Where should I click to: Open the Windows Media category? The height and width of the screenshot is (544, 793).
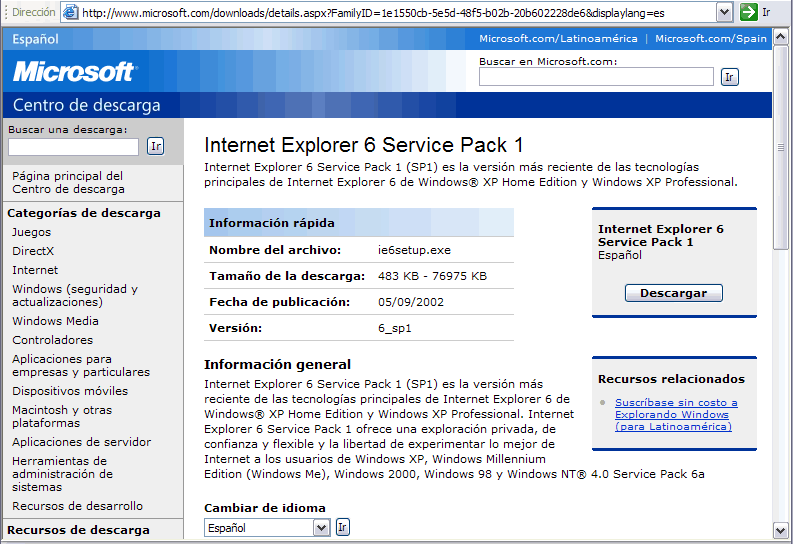[55, 321]
